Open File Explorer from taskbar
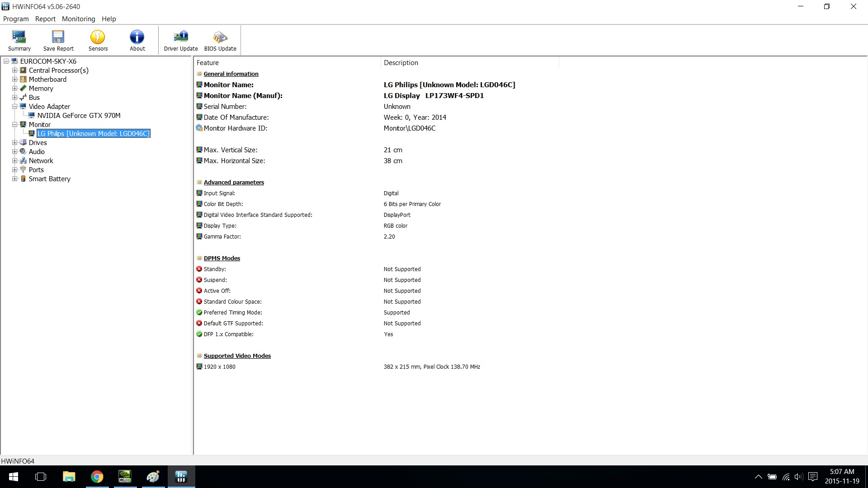868x488 pixels. (x=69, y=477)
